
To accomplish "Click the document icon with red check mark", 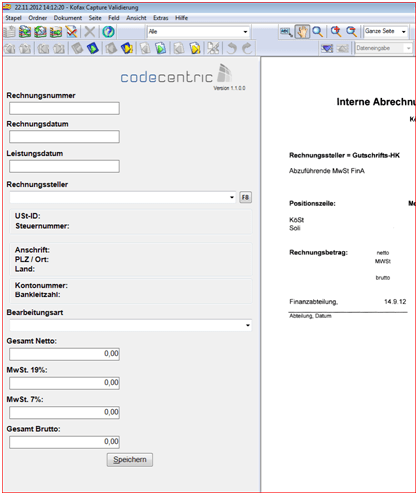I will coord(72,32).
